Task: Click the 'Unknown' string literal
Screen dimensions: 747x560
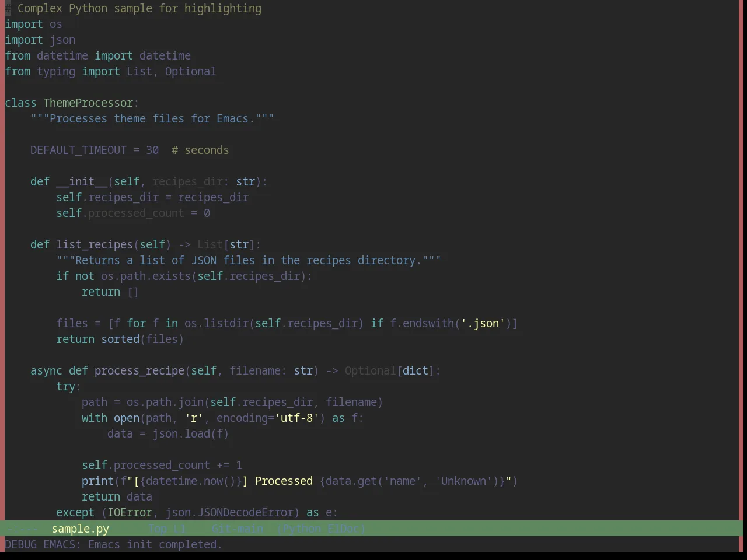Action: coord(463,481)
